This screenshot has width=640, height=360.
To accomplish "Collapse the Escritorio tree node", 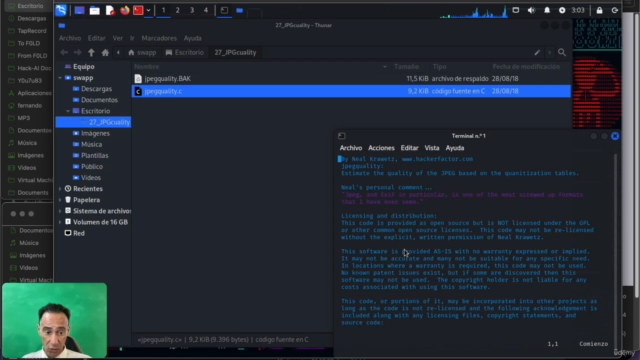I will point(68,111).
